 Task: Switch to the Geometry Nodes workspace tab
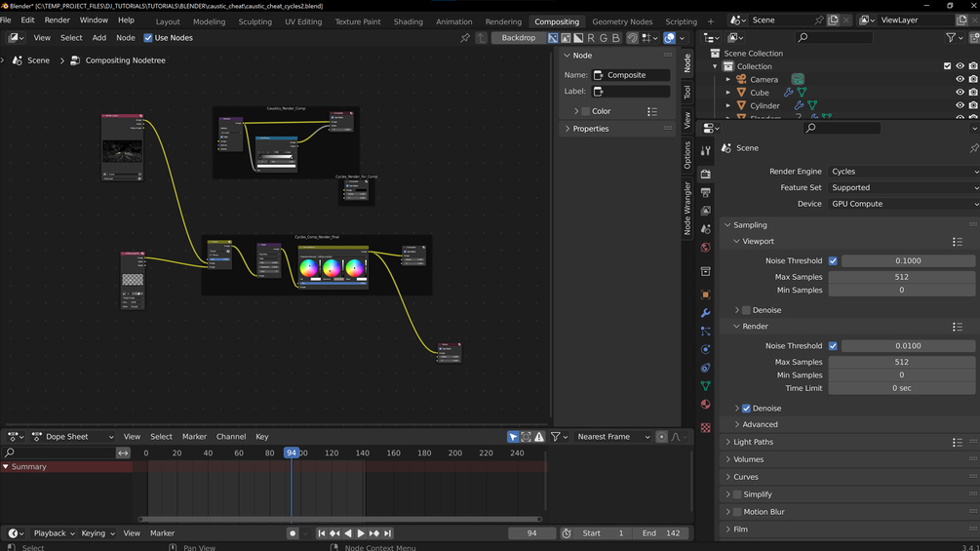point(622,21)
